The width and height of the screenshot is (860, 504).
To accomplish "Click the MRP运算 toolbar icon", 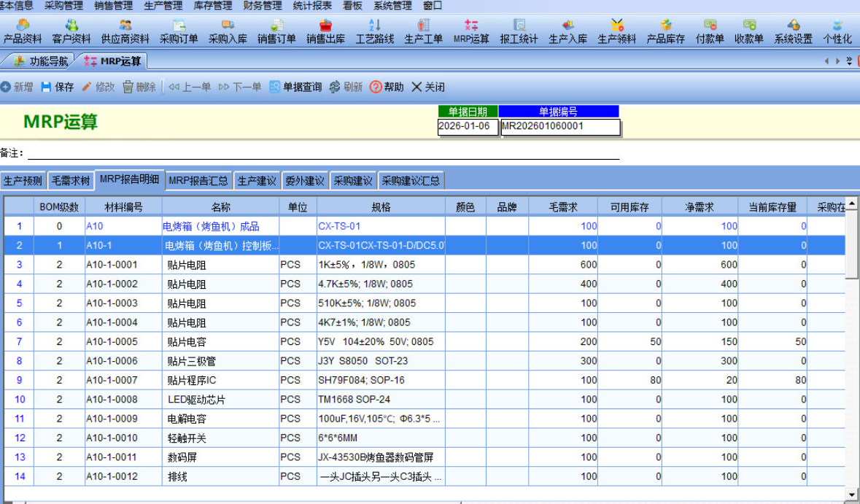I will point(471,32).
